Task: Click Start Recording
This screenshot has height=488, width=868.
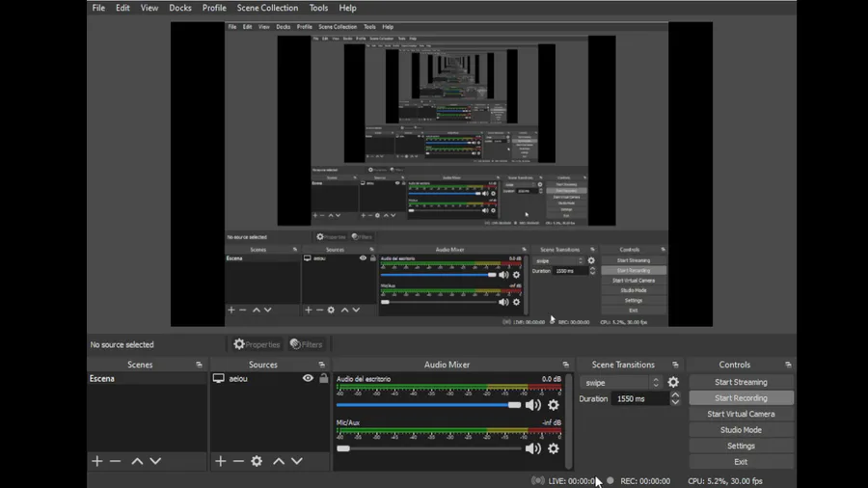Action: (x=741, y=397)
